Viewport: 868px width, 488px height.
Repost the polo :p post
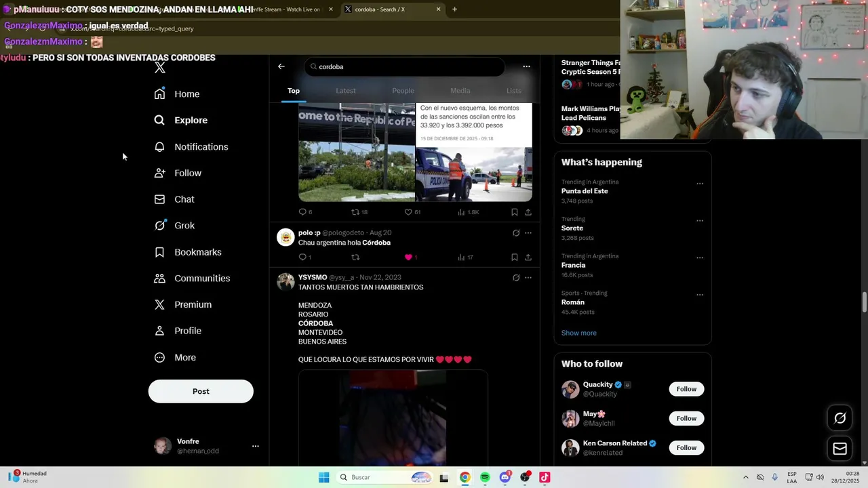(x=355, y=258)
